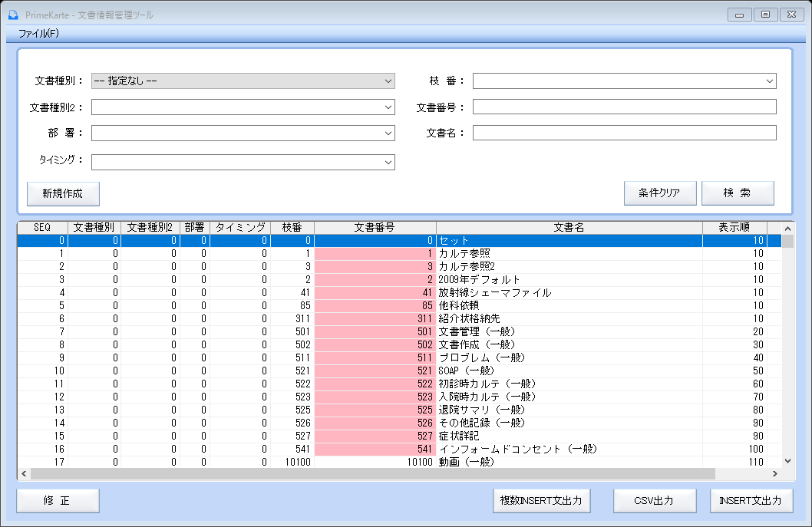The width and height of the screenshot is (812, 527).
Task: Export with CSV出力 button
Action: coord(655,501)
